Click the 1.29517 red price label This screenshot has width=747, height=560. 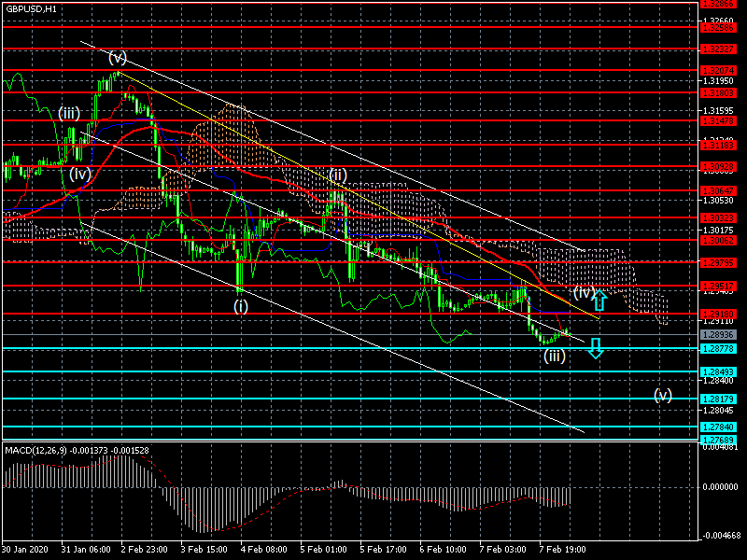point(718,286)
